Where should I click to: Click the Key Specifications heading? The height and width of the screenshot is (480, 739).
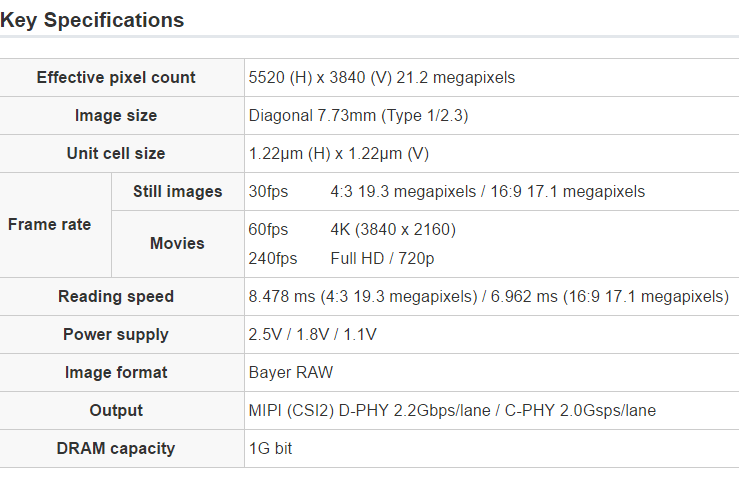pyautogui.click(x=92, y=20)
